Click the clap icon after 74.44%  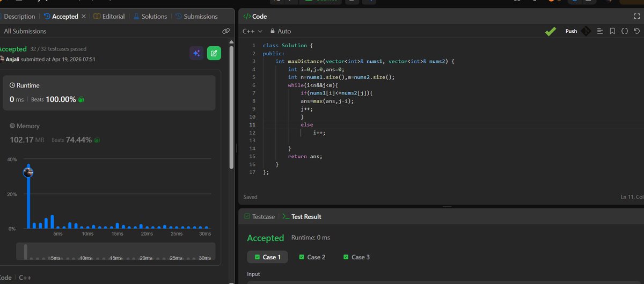tap(97, 140)
